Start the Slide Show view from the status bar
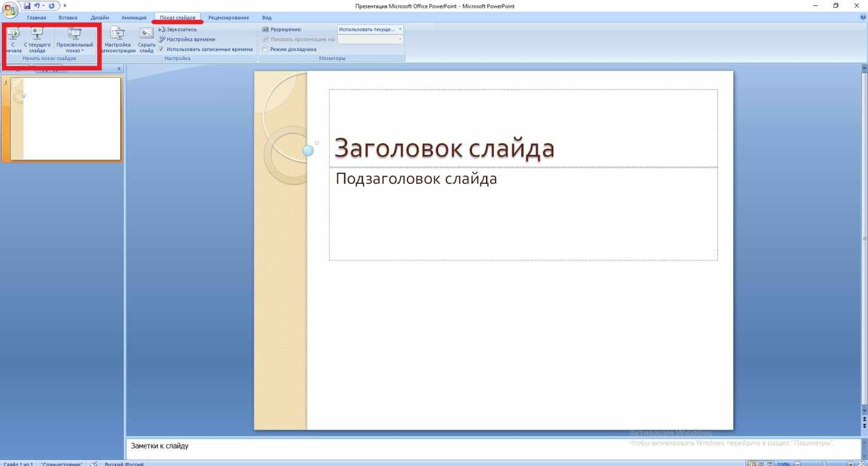This screenshot has height=466, width=868. [x=769, y=462]
